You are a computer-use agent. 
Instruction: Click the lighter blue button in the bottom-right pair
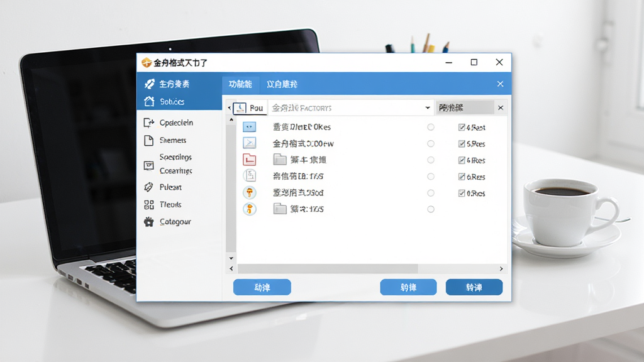point(408,287)
